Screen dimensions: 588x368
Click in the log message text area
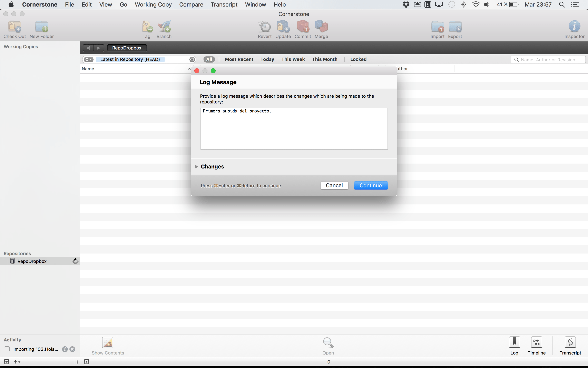coord(294,129)
